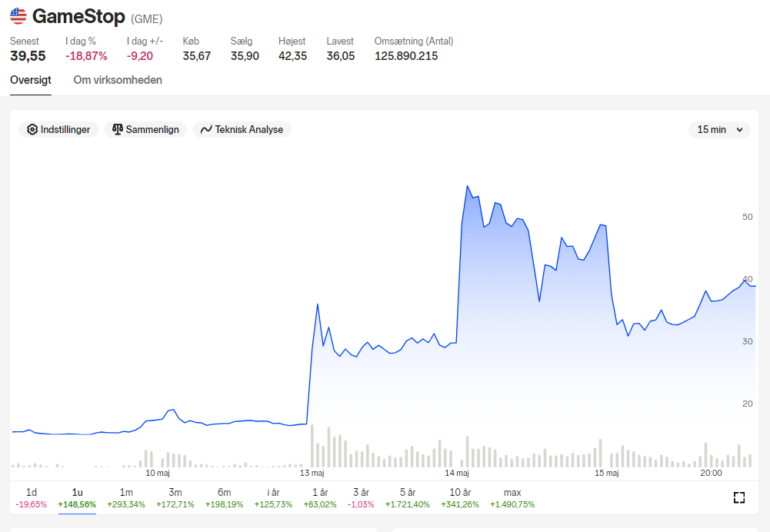The image size is (770, 532).
Task: Click the Lavest value 36,05
Action: coord(341,56)
